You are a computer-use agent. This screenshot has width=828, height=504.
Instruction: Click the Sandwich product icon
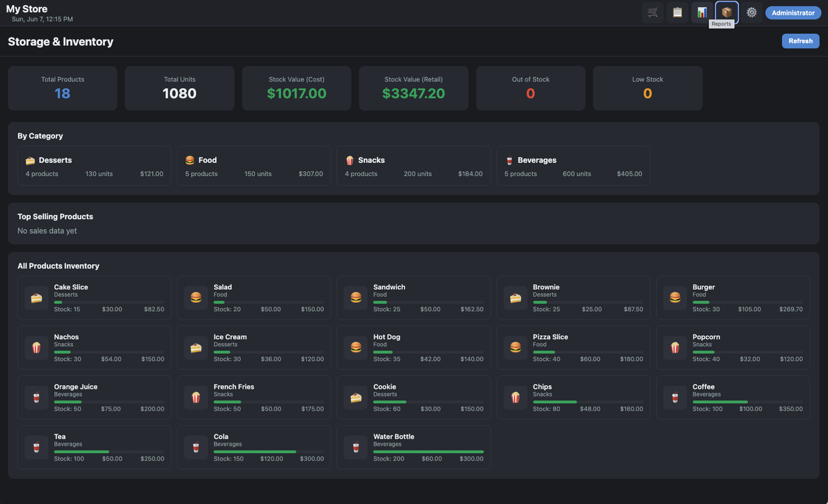355,298
